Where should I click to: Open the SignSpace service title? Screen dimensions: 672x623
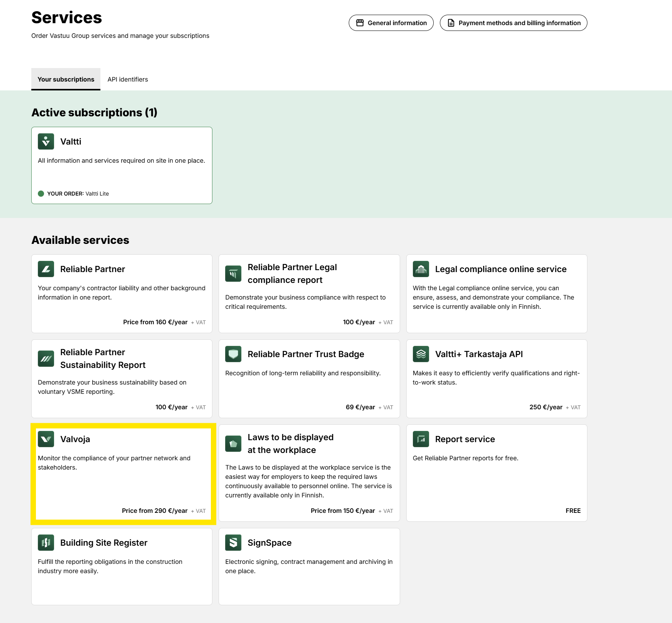(270, 543)
